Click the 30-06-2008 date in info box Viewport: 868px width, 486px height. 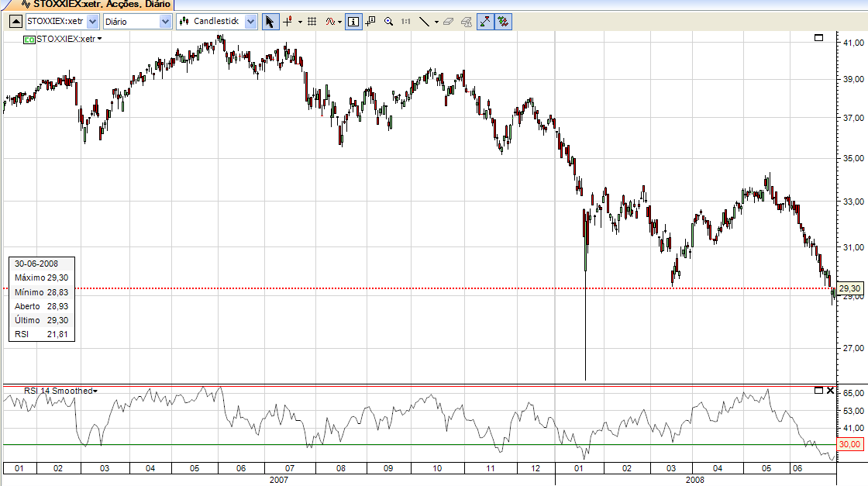pos(36,264)
